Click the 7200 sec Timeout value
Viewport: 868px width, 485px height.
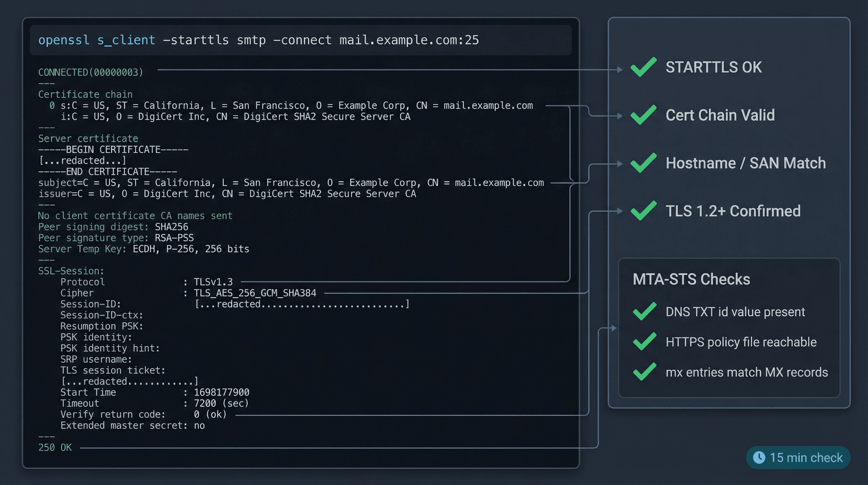[221, 403]
